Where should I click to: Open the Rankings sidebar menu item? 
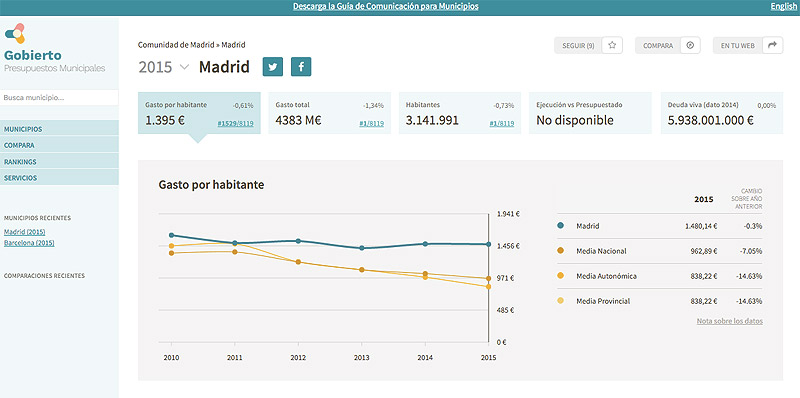click(x=59, y=162)
